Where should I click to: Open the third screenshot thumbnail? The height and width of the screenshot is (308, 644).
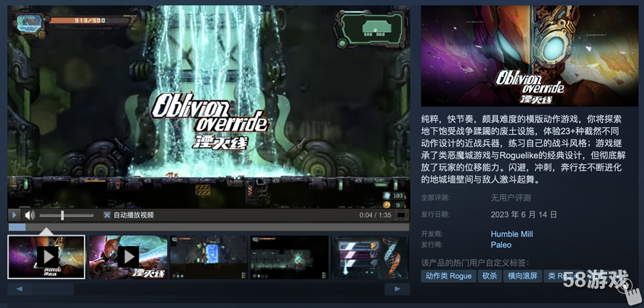[x=208, y=256]
